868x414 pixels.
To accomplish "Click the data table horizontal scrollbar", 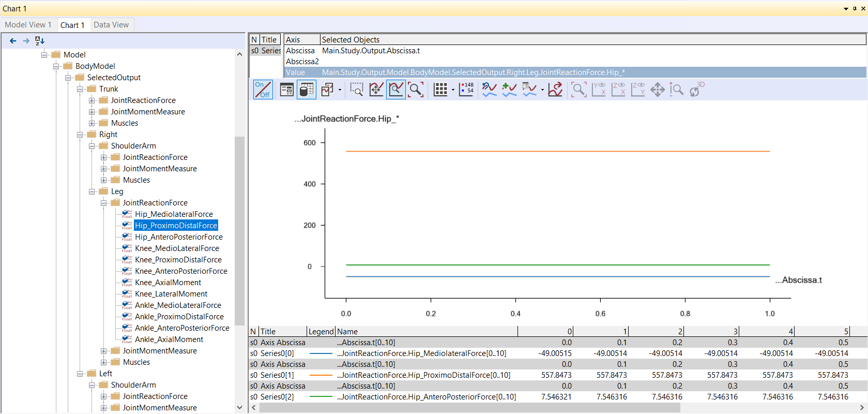I will tap(469, 408).
